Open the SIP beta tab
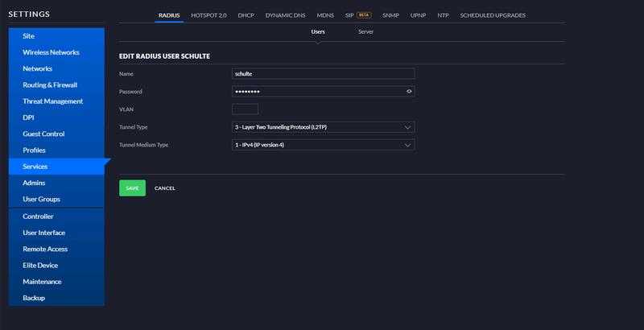 coord(358,15)
